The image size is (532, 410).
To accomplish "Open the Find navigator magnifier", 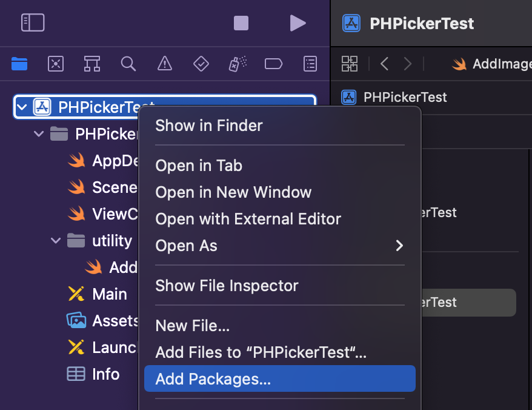I will (x=128, y=64).
